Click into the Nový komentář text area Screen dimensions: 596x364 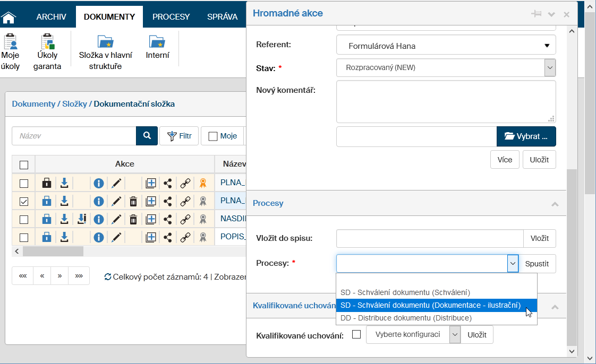pyautogui.click(x=446, y=101)
